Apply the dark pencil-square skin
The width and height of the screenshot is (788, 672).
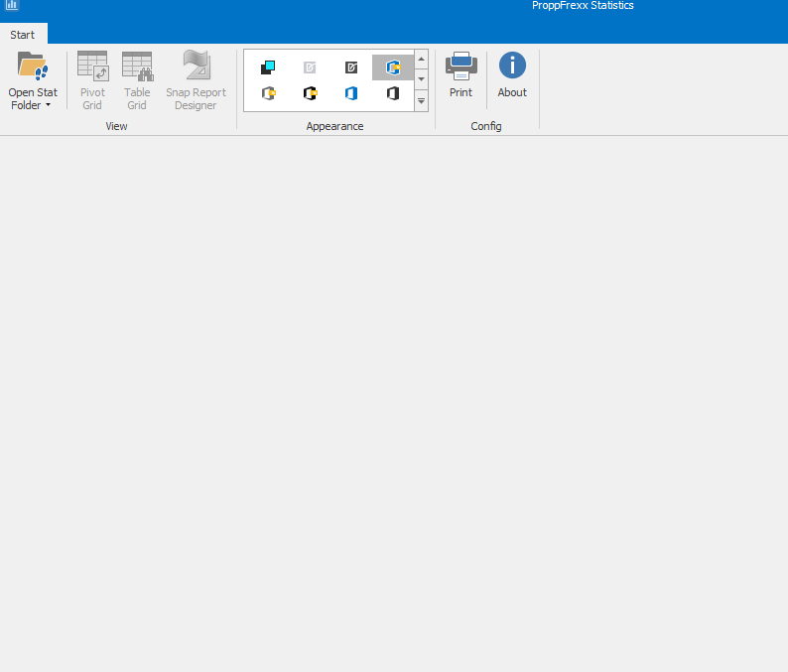click(351, 67)
